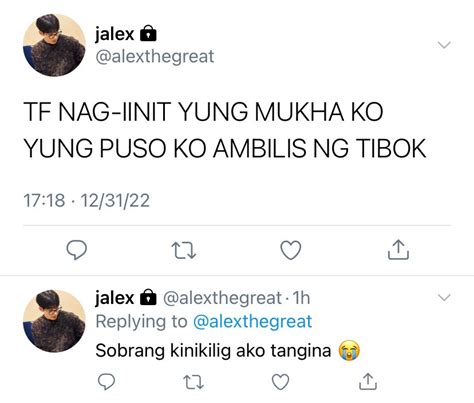Reply to the main tweet via comment icon
The height and width of the screenshot is (403, 474).
77,250
